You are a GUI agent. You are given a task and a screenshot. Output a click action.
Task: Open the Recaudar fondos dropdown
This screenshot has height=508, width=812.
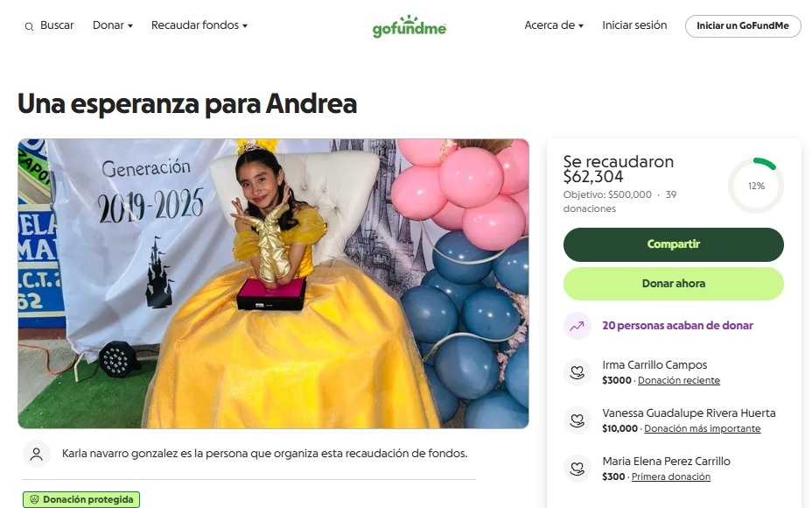click(199, 25)
